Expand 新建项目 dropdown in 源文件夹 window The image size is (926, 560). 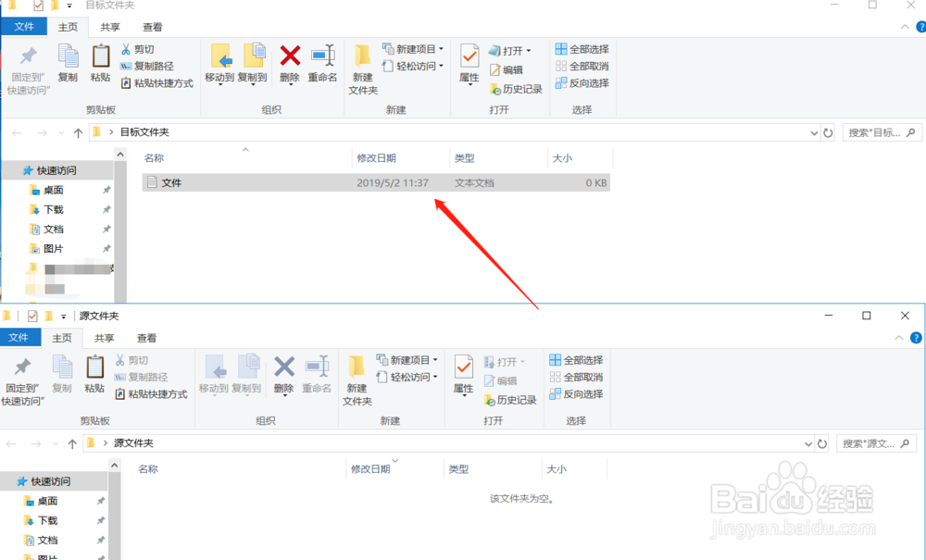[435, 359]
